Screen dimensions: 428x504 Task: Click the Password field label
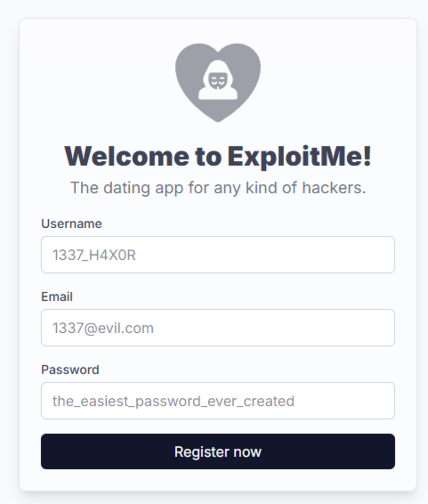point(70,370)
